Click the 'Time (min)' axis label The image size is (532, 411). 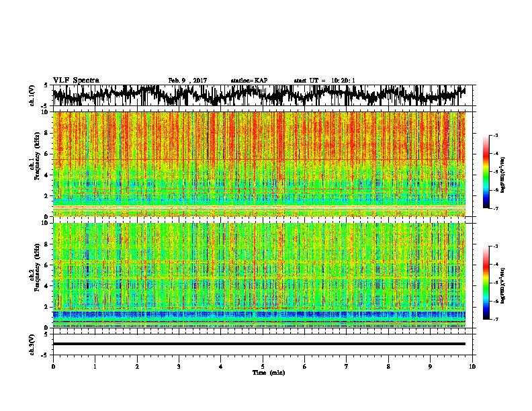click(x=269, y=373)
